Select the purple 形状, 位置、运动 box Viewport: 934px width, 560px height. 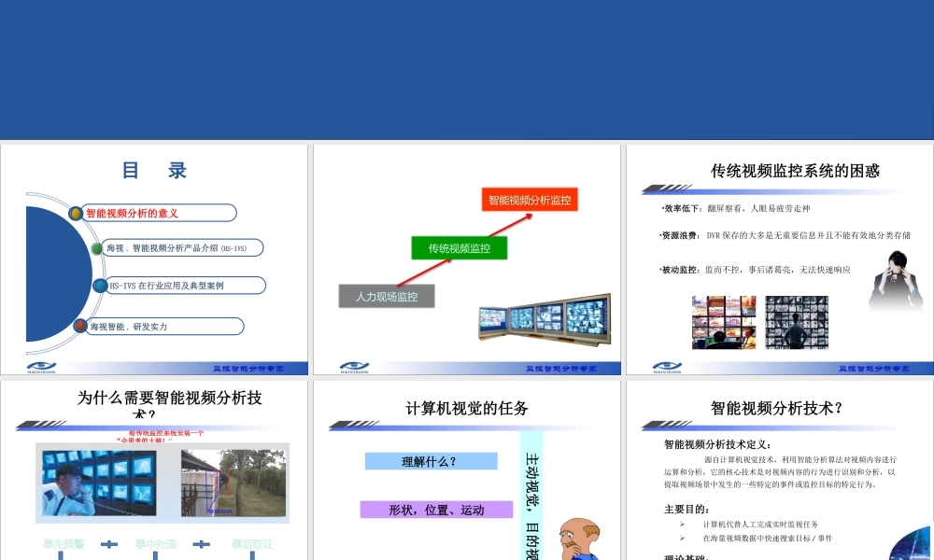click(436, 510)
